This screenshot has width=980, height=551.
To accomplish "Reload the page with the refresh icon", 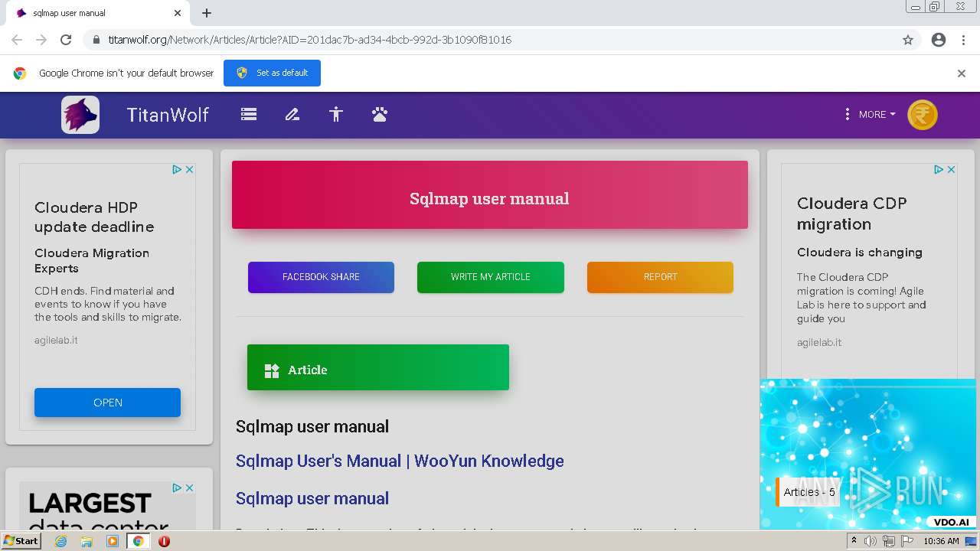I will click(66, 40).
